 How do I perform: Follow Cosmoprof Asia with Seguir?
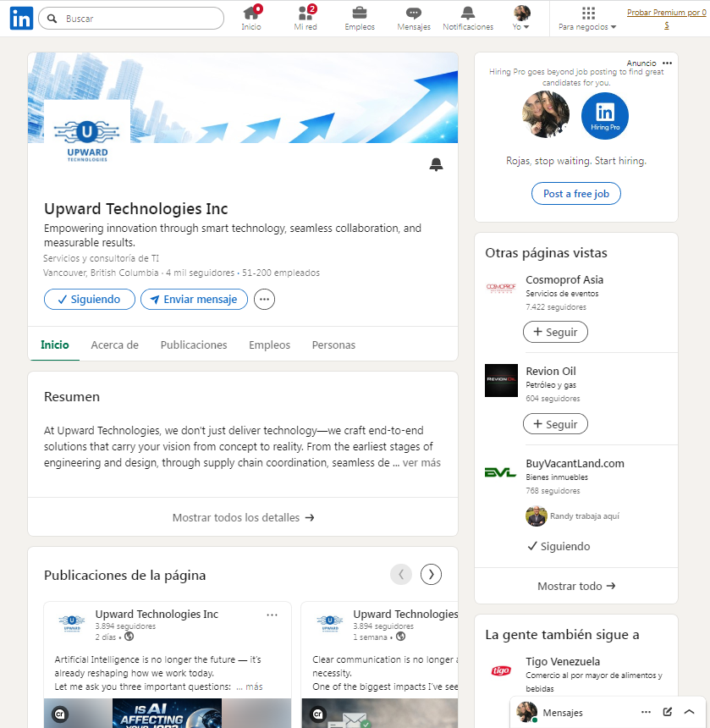(555, 332)
